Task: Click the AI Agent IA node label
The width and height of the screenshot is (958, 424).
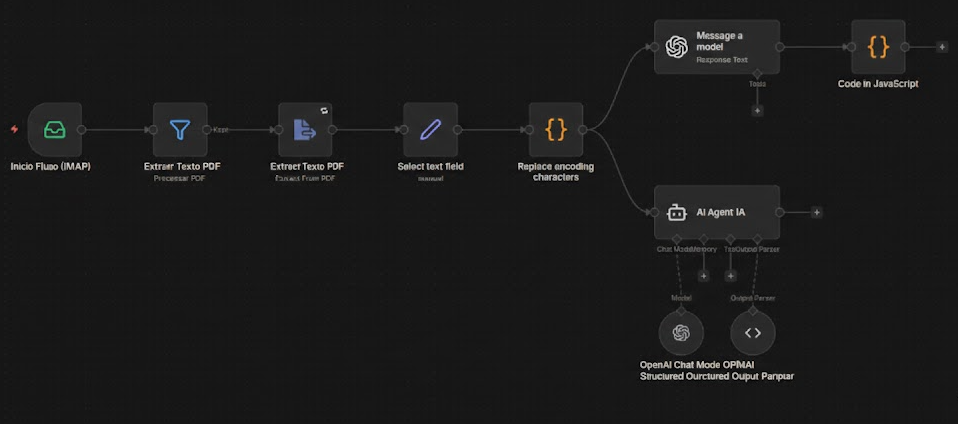Action: (720, 212)
